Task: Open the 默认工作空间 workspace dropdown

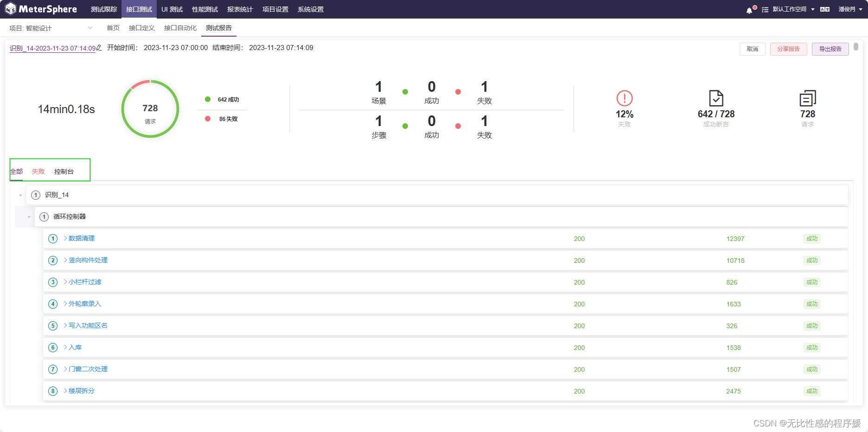Action: 794,9
